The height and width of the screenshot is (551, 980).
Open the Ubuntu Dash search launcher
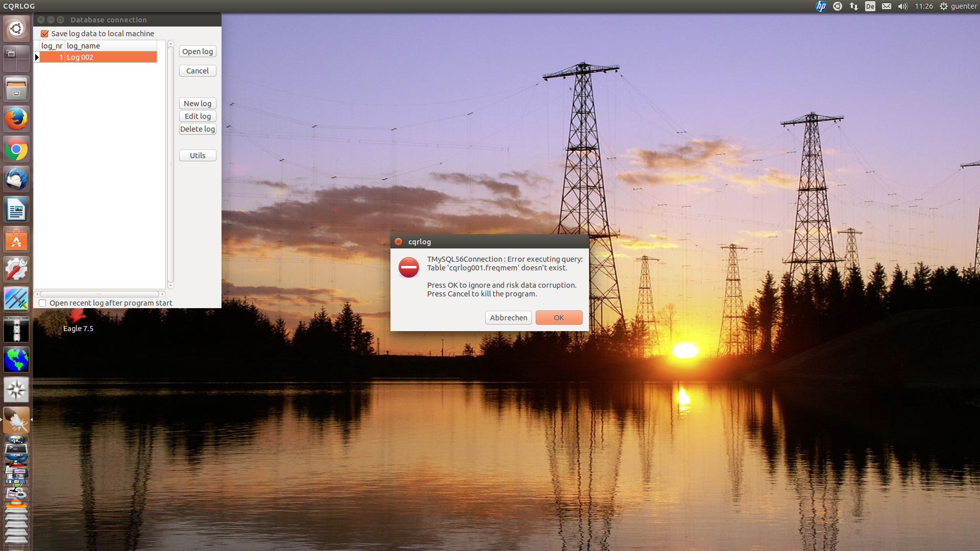click(x=16, y=29)
